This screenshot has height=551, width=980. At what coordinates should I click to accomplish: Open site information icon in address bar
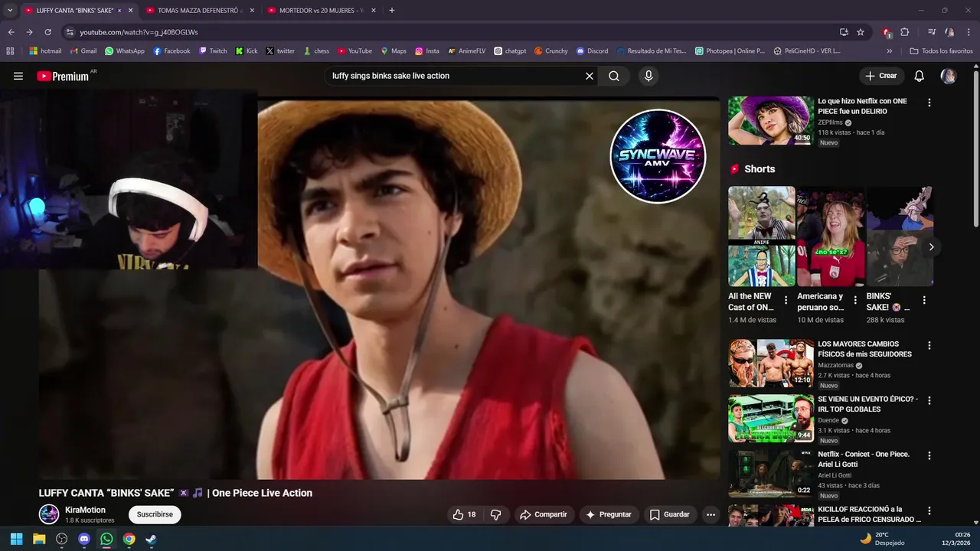(70, 32)
